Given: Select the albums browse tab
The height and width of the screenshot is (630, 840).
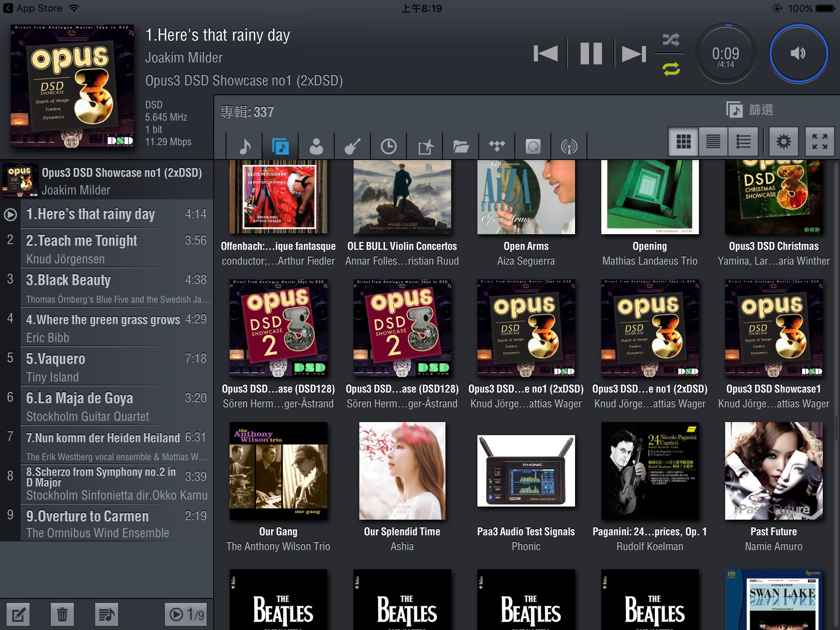Looking at the screenshot, I should click(281, 146).
